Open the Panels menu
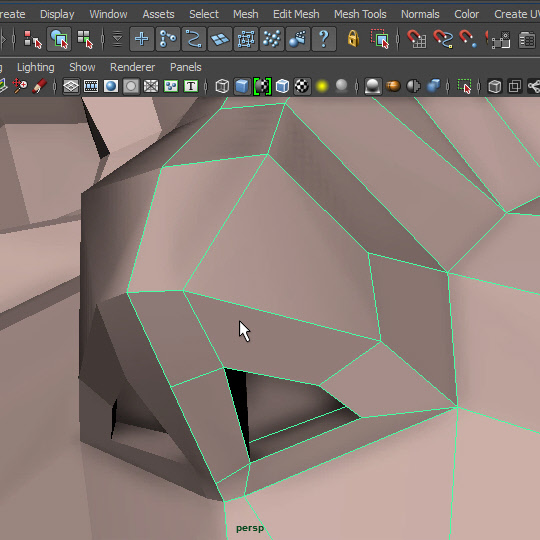Screen dimensions: 540x540 [186, 67]
